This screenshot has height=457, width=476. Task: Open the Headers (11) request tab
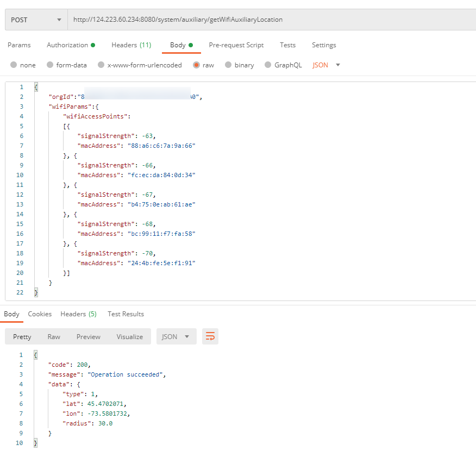click(x=131, y=45)
